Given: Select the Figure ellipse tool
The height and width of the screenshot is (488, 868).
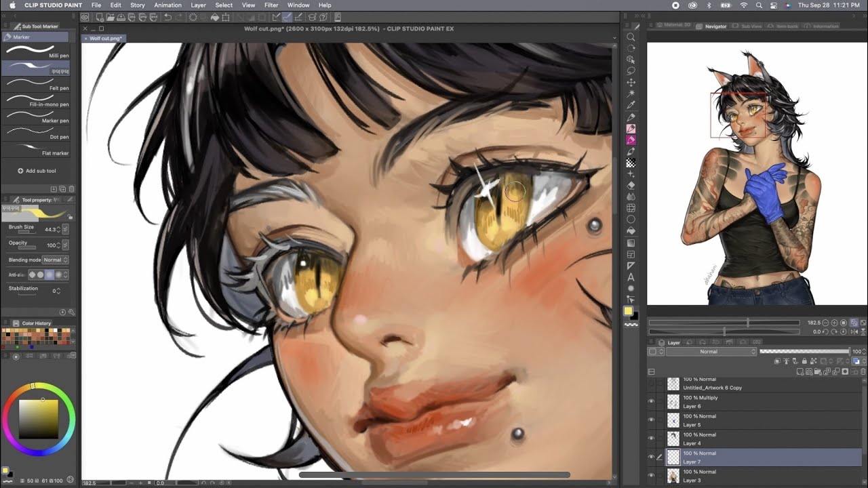Looking at the screenshot, I should (631, 220).
